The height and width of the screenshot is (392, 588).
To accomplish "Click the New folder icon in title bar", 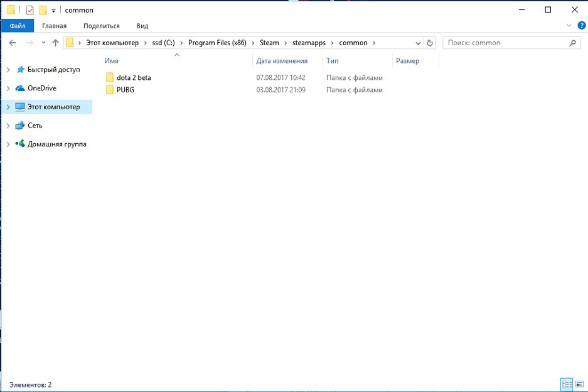I will 43,10.
